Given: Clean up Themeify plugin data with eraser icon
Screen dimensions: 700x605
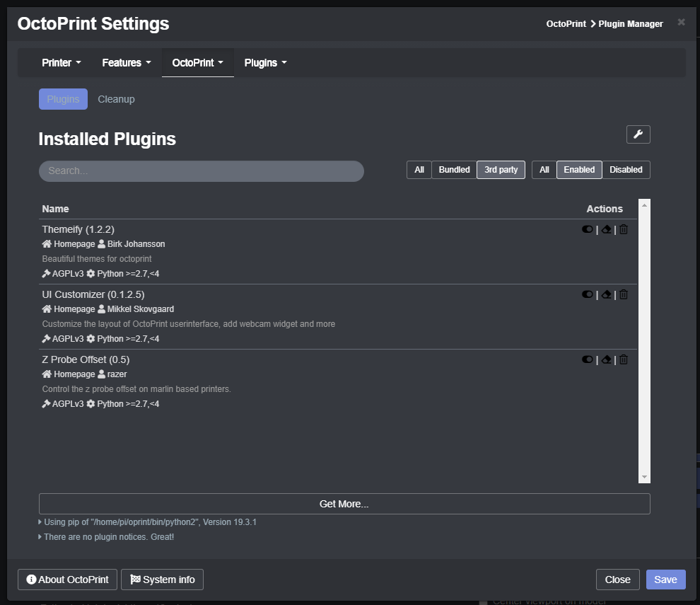Looking at the screenshot, I should pyautogui.click(x=606, y=229).
